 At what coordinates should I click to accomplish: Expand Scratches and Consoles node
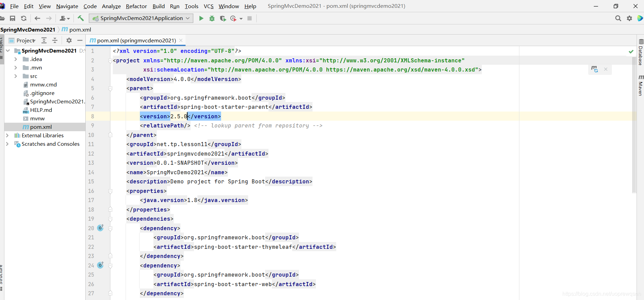click(7, 144)
